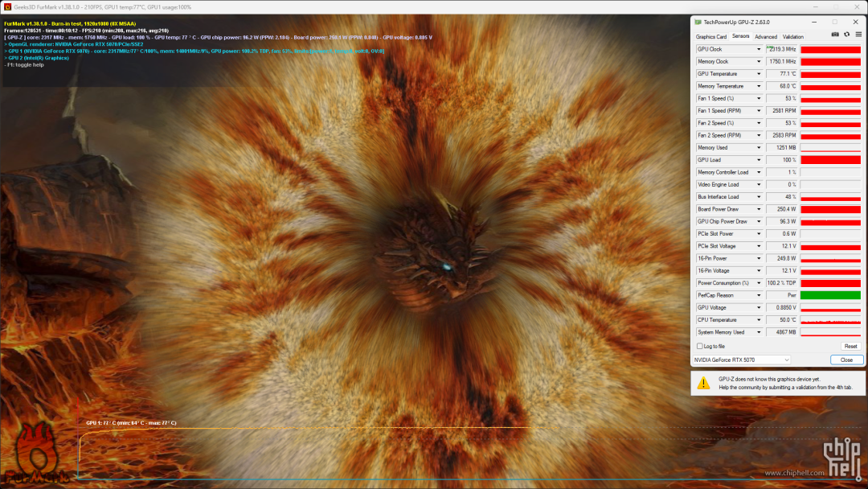This screenshot has width=868, height=489.
Task: Click the CPU Temperature history graph
Action: click(x=830, y=320)
